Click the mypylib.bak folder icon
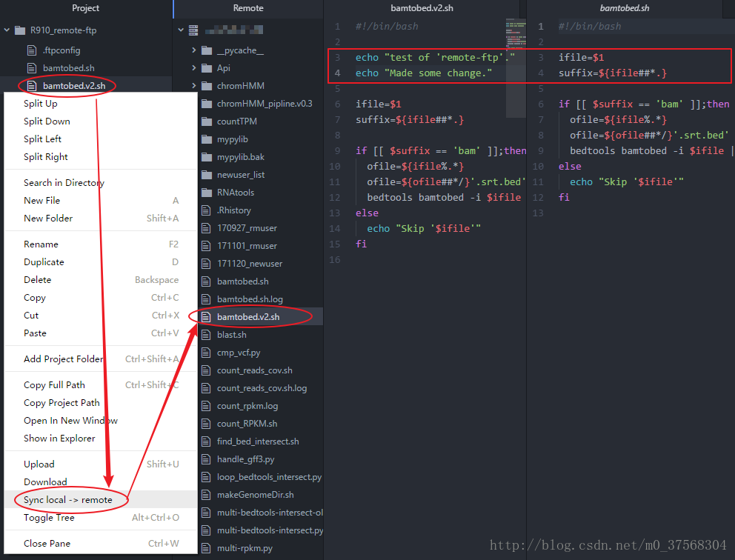Image resolution: width=735 pixels, height=560 pixels. pos(207,157)
